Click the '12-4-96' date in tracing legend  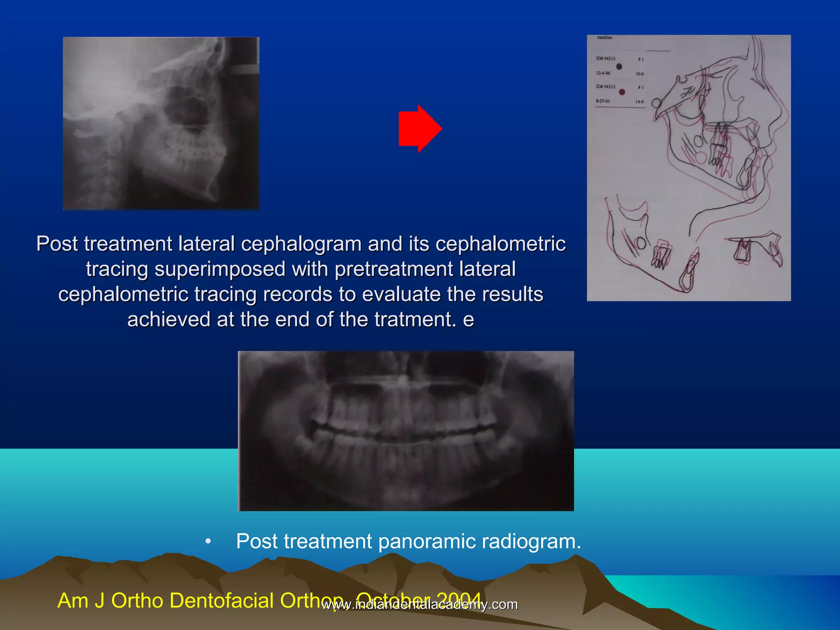click(603, 73)
